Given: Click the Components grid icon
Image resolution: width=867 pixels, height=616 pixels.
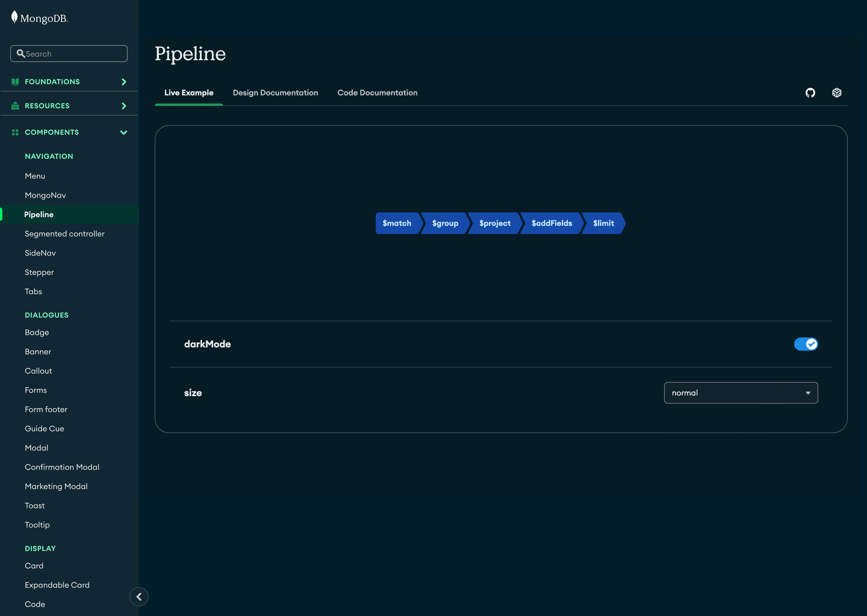Looking at the screenshot, I should pos(15,132).
